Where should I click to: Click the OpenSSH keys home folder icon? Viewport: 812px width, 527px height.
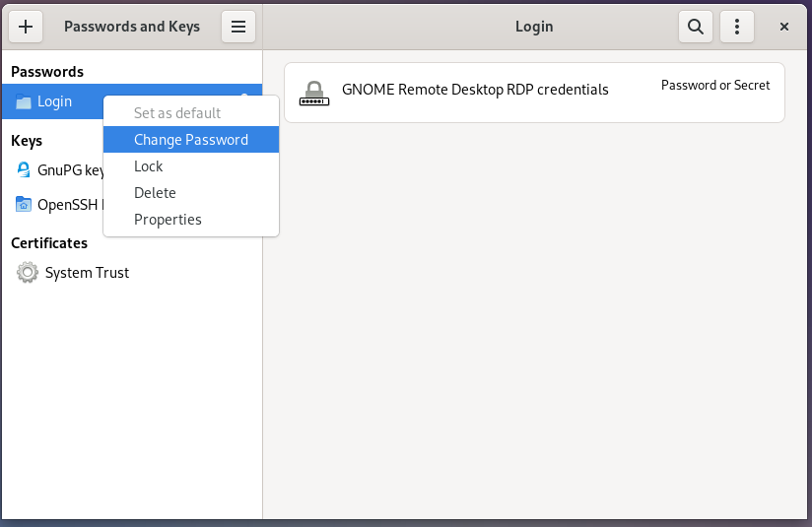(24, 205)
